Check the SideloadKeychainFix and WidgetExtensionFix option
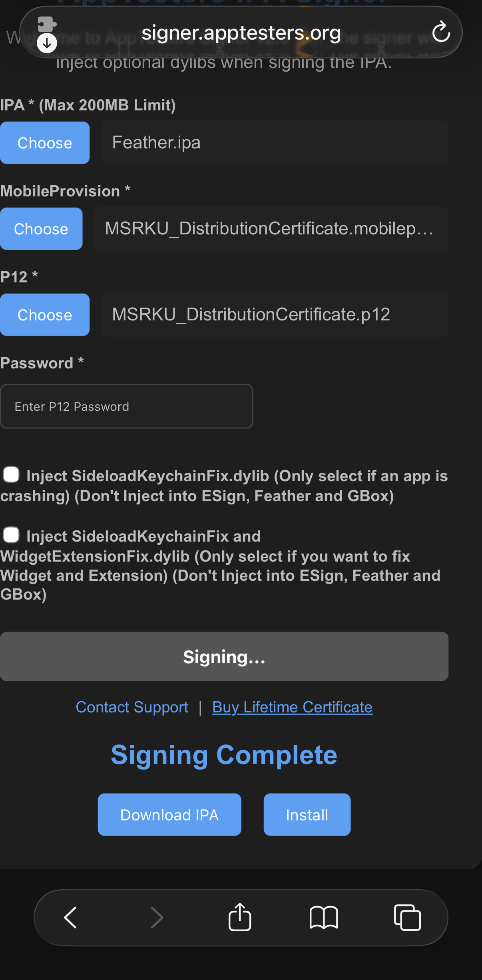Image resolution: width=482 pixels, height=980 pixels. coord(11,535)
